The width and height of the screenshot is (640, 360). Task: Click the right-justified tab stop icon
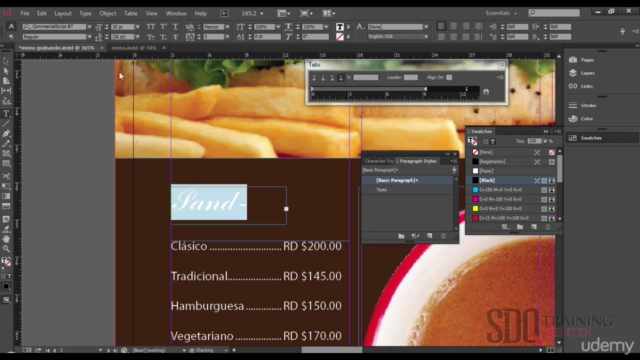point(332,78)
